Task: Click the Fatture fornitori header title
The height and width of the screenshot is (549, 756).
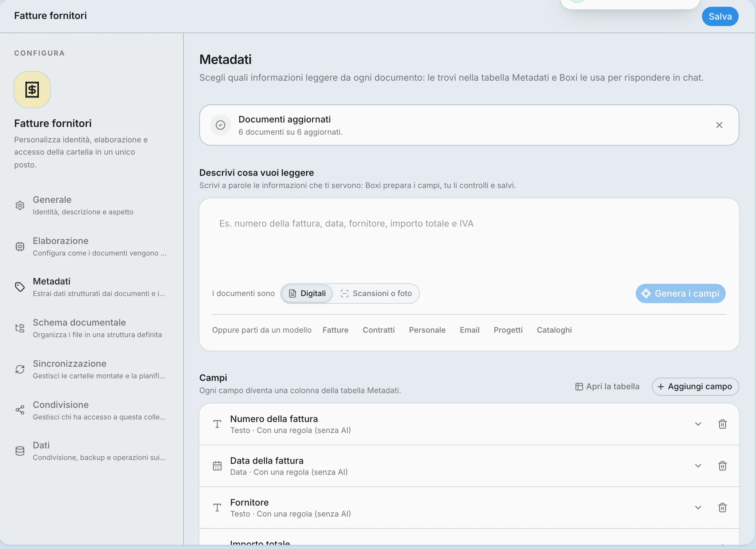Action: (x=50, y=16)
